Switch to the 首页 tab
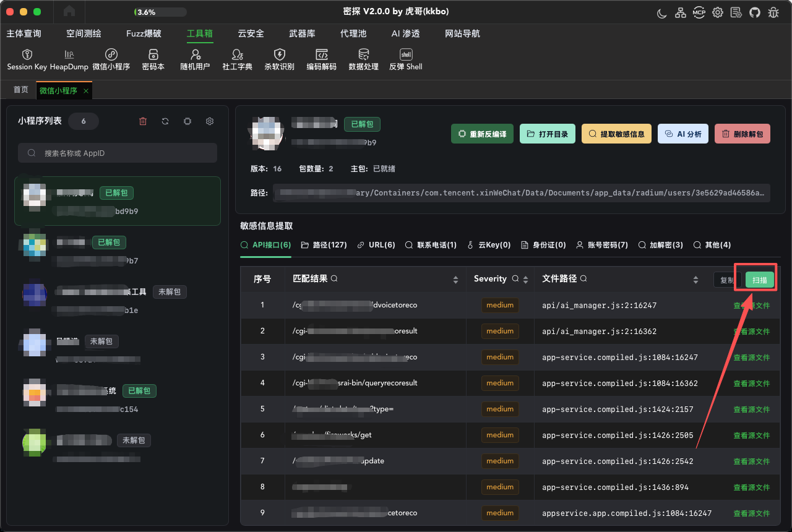This screenshot has width=792, height=532. coord(21,90)
